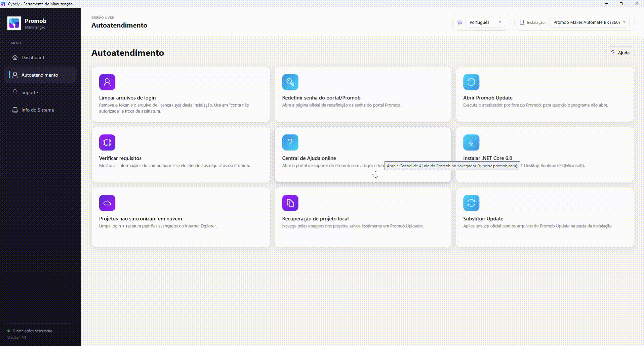Click 'SESSÃO LIVRE' header label
Viewport: 644px width, 346px height.
(x=103, y=17)
